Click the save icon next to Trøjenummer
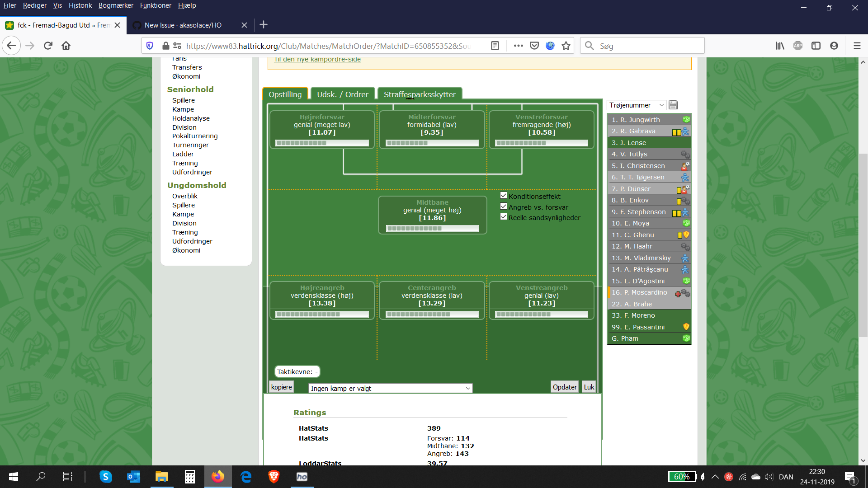868x488 pixels. [x=673, y=105]
